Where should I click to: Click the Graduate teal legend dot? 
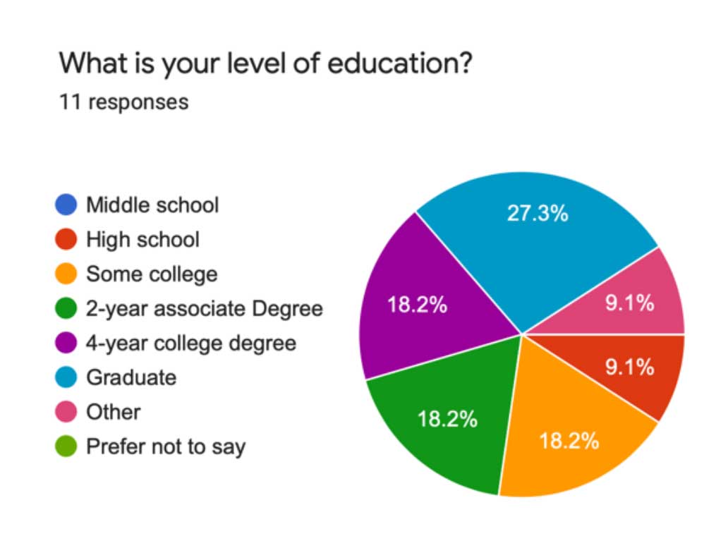point(66,377)
